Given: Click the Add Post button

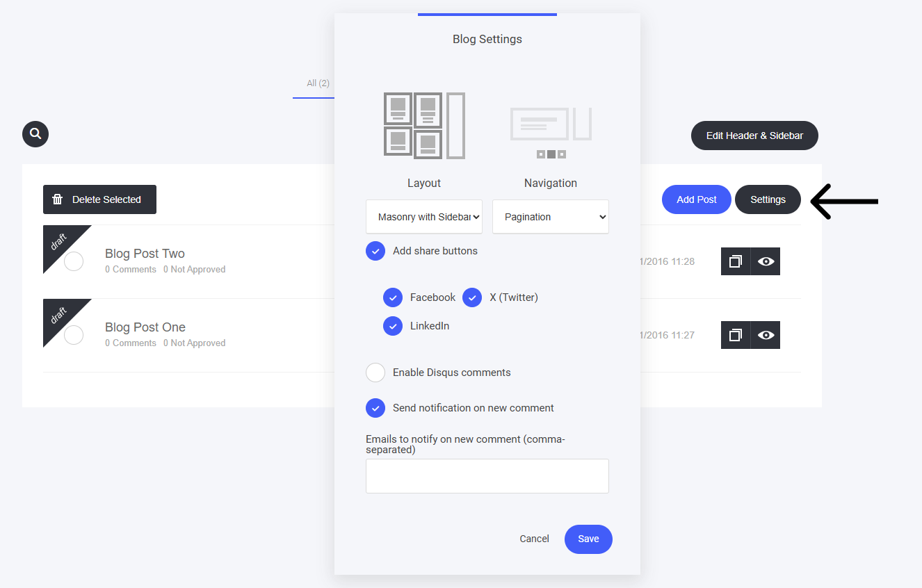Looking at the screenshot, I should 697,199.
